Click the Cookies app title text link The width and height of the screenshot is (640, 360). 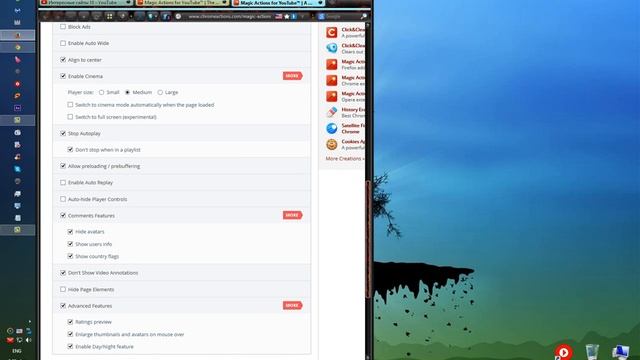coord(353,142)
